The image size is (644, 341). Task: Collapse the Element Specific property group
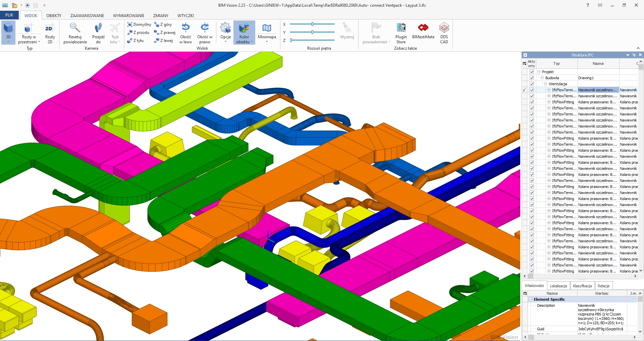531,299
